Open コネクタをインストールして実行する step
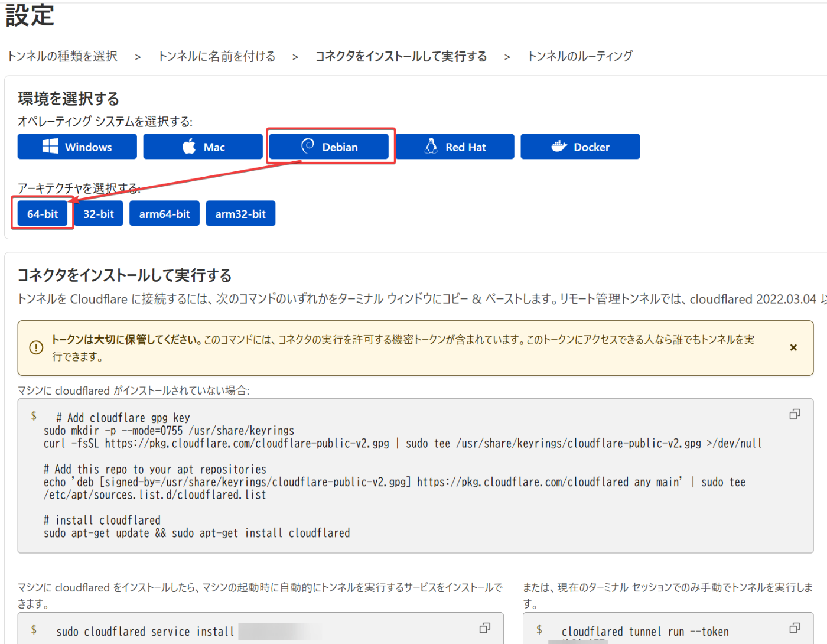The image size is (827, 644). [x=401, y=56]
